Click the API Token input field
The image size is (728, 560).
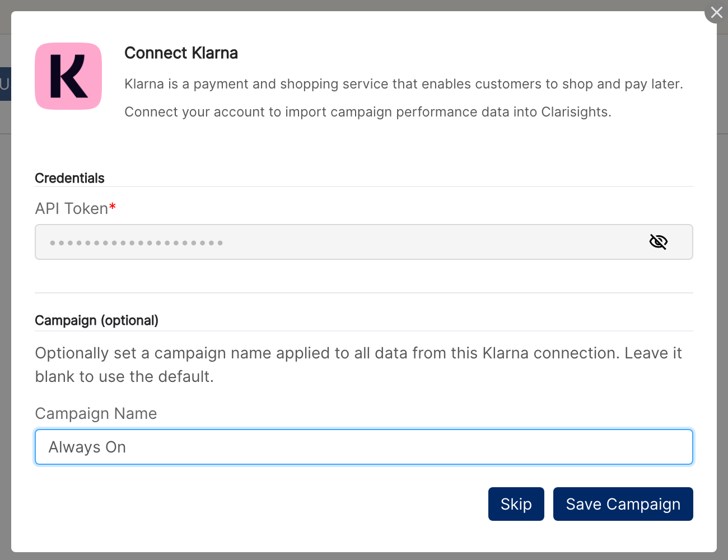(364, 242)
